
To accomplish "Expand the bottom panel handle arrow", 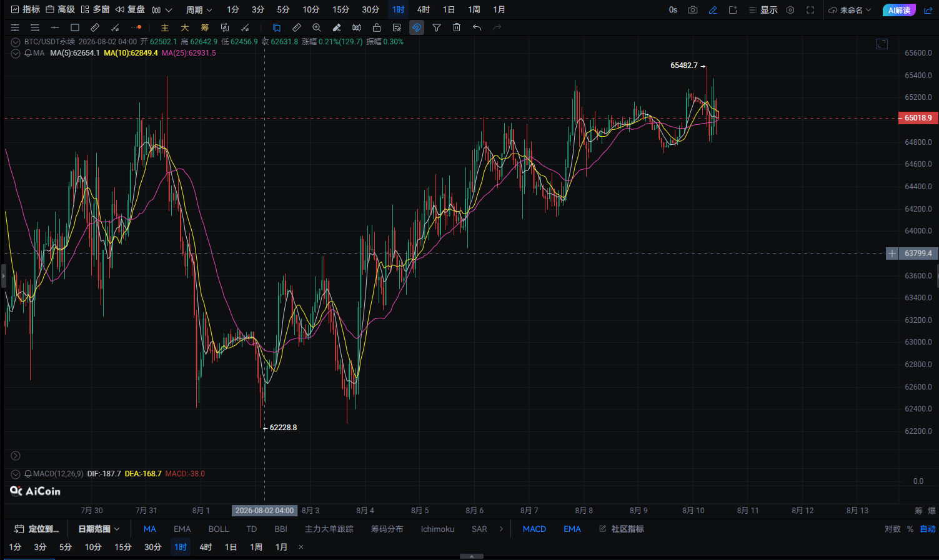I will tap(472, 556).
